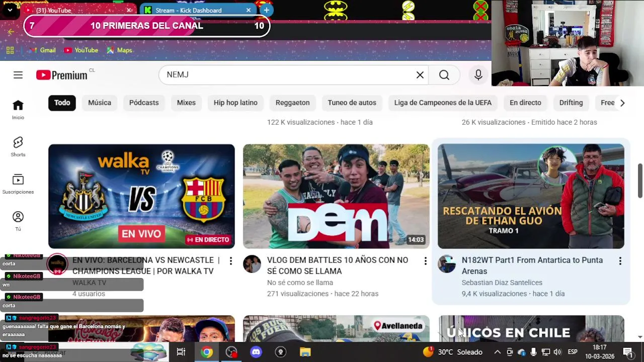Open Barcelona vs Newcastle live thumbnail
The width and height of the screenshot is (644, 362).
tap(141, 196)
